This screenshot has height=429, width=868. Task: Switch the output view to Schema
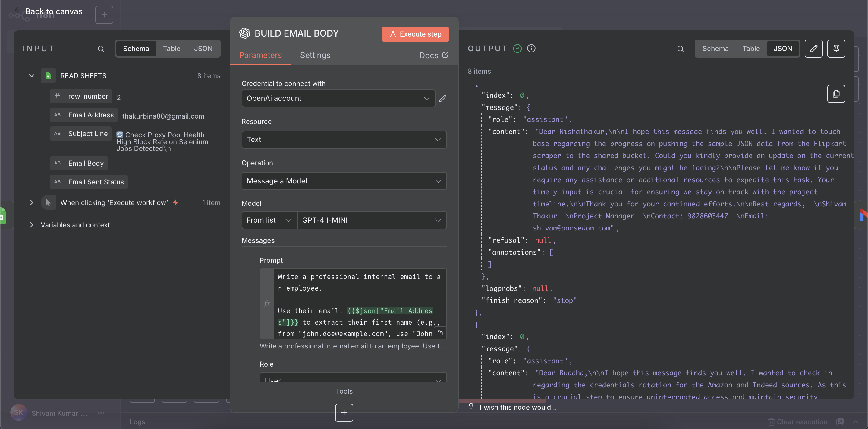pyautogui.click(x=715, y=49)
